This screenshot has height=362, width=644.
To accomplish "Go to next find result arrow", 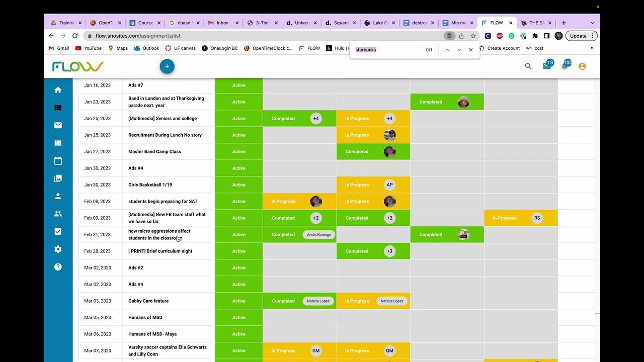I will (459, 50).
